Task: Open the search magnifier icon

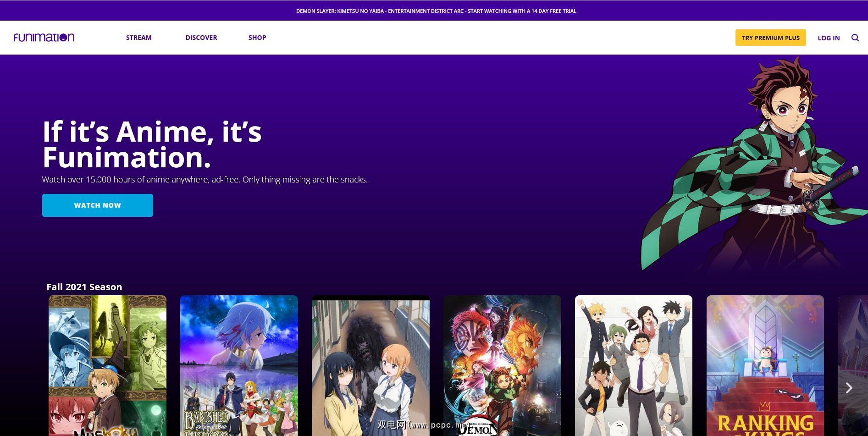Action: pyautogui.click(x=855, y=38)
